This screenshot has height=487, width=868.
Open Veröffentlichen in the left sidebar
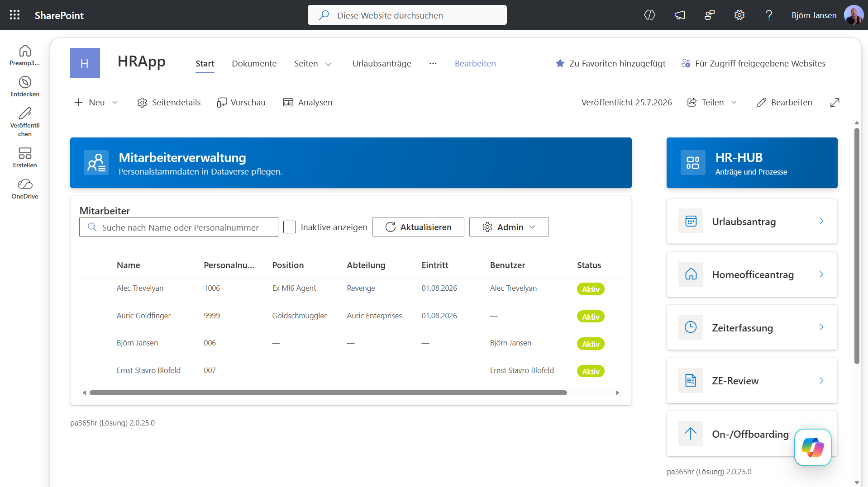(25, 122)
